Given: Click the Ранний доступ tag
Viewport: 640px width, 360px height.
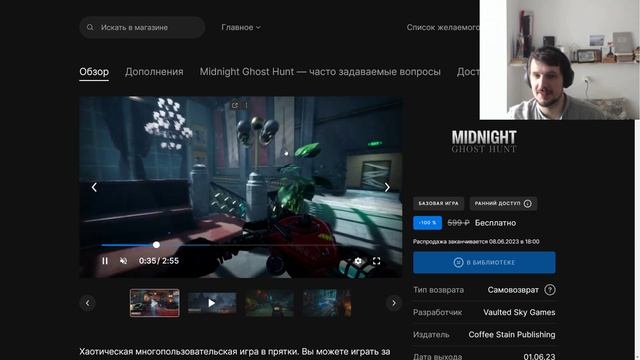Looking at the screenshot, I should (x=503, y=203).
